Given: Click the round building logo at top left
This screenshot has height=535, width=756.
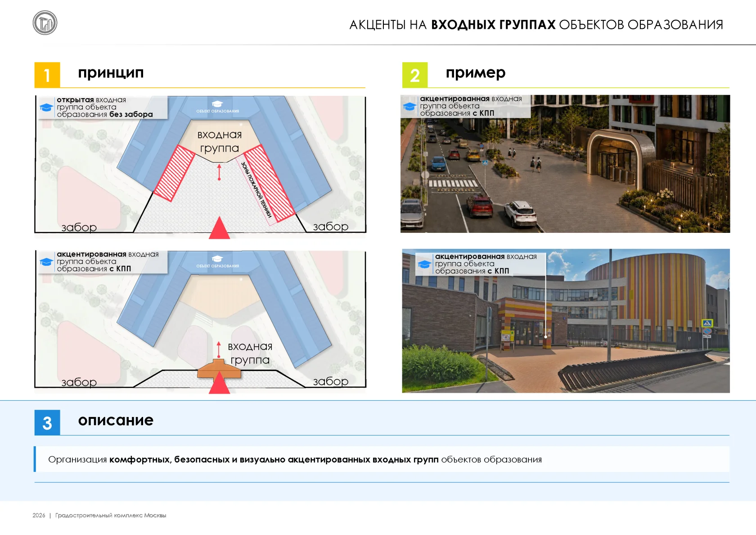Looking at the screenshot, I should coord(45,23).
